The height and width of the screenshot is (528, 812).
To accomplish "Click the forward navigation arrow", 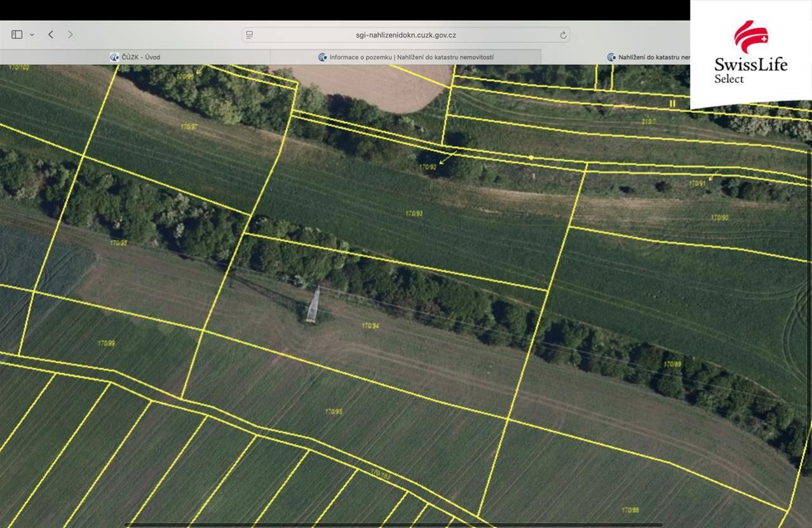I will (x=70, y=34).
